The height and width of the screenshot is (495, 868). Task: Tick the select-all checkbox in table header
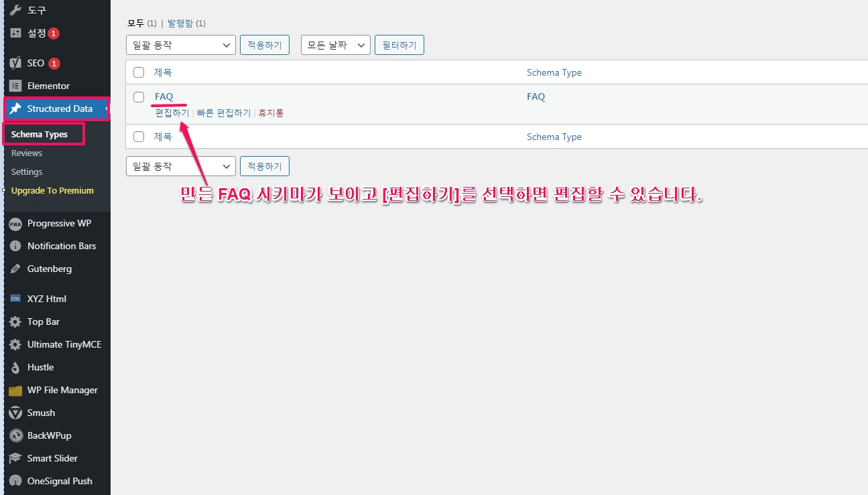point(139,72)
